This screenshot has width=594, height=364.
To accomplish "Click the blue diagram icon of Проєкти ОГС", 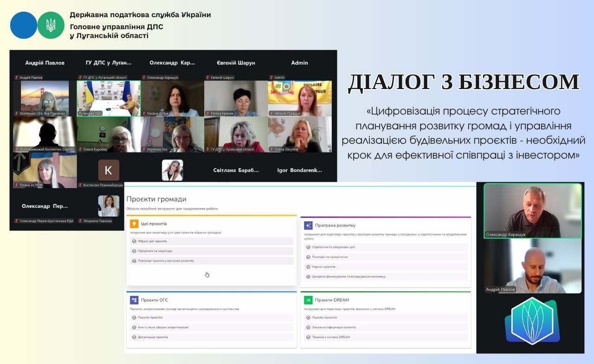I will (x=134, y=300).
